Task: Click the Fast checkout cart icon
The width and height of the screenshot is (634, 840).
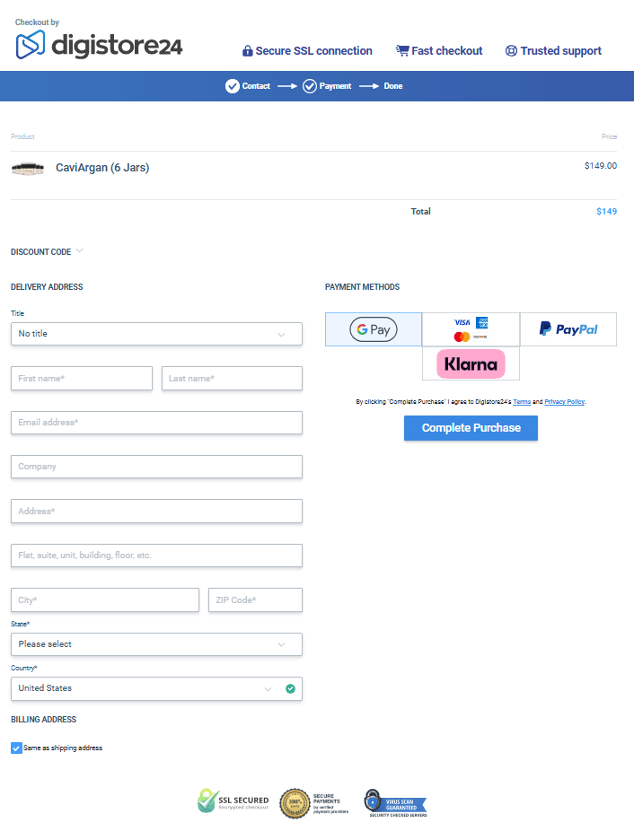Action: (x=402, y=51)
